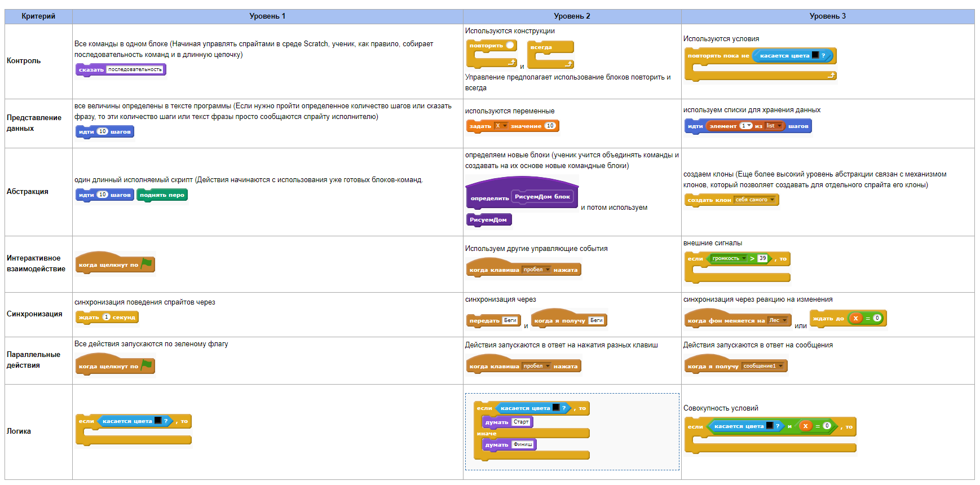Click the Критерий column header

point(38,16)
